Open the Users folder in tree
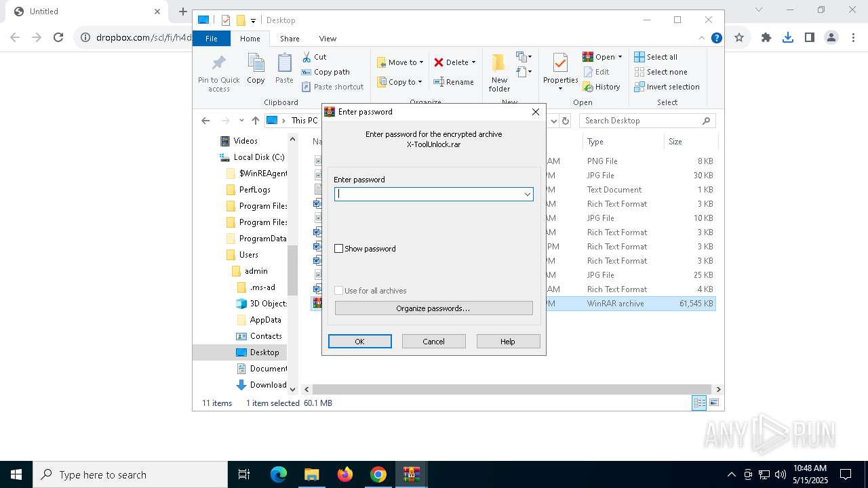Viewport: 868px width, 488px height. (242, 255)
